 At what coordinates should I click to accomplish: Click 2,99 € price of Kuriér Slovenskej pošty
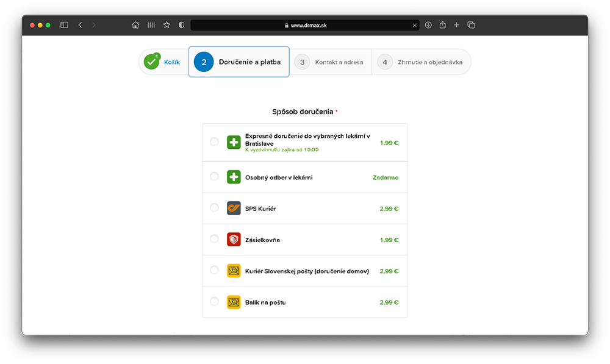pyautogui.click(x=389, y=271)
